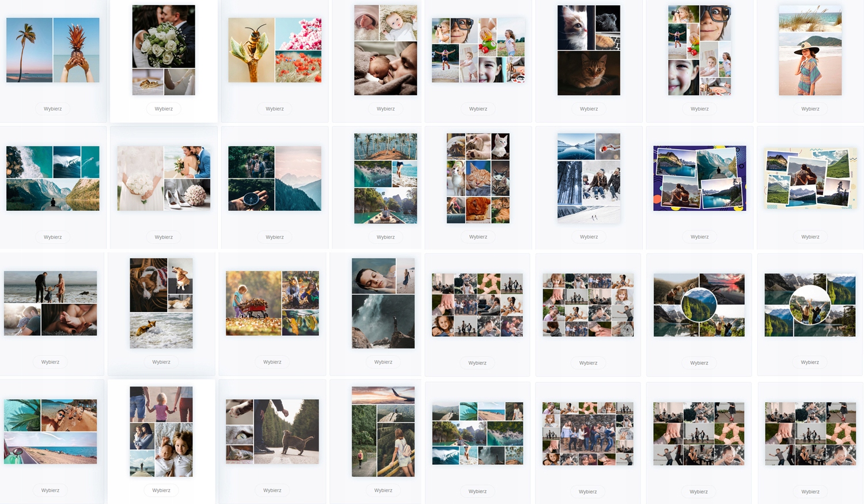This screenshot has width=864, height=504.
Task: Open the snowy winter forest collage
Action: click(x=589, y=179)
